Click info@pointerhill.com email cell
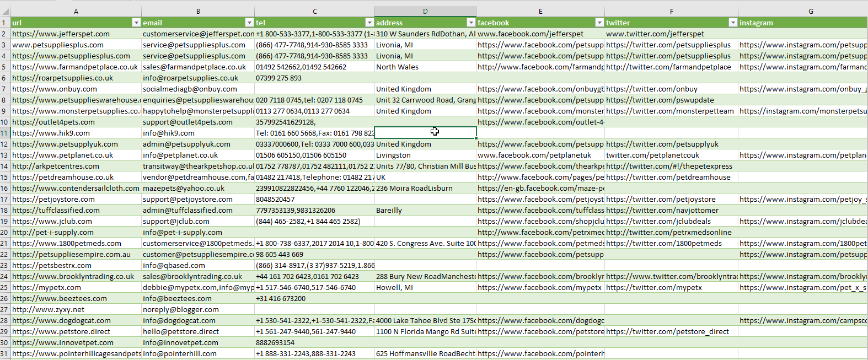The image size is (868, 360). 198,353
